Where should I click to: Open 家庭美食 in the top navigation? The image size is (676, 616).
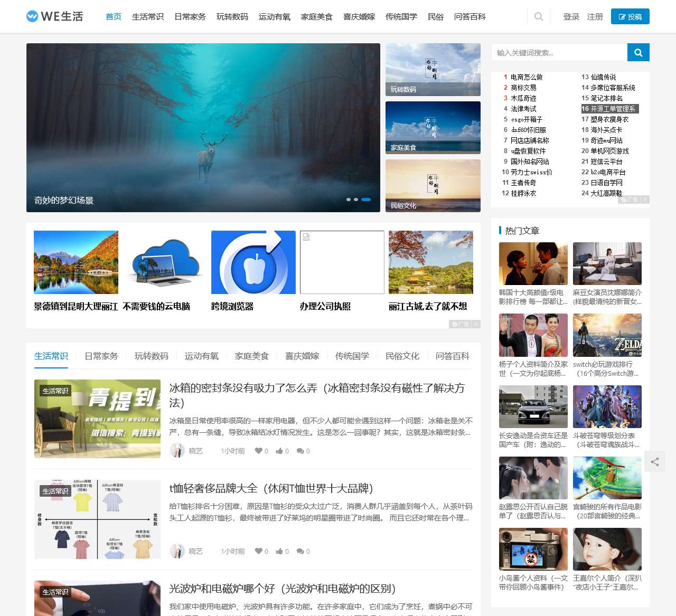click(317, 16)
